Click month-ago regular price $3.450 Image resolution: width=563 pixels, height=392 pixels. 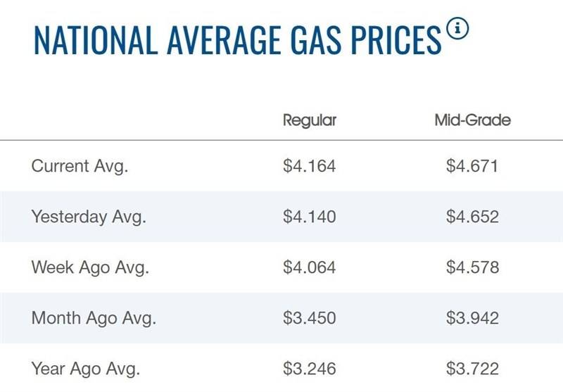pyautogui.click(x=310, y=317)
